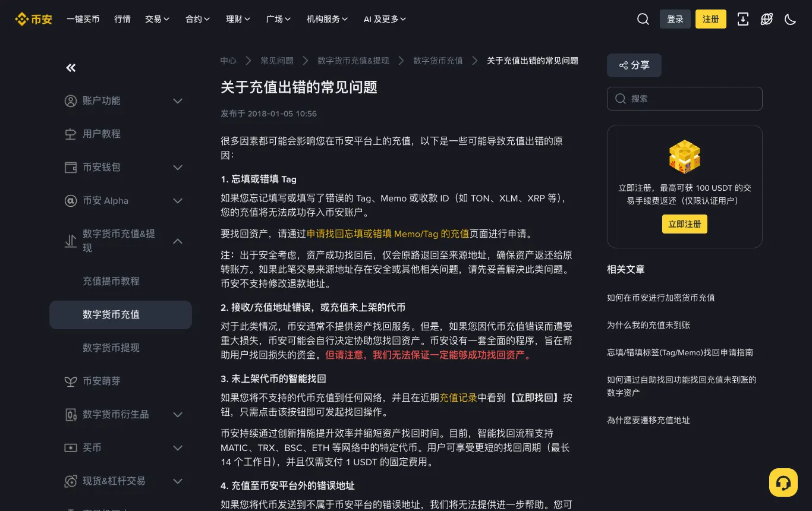Open the 充值记录 link
This screenshot has width=812, height=511.
458,398
